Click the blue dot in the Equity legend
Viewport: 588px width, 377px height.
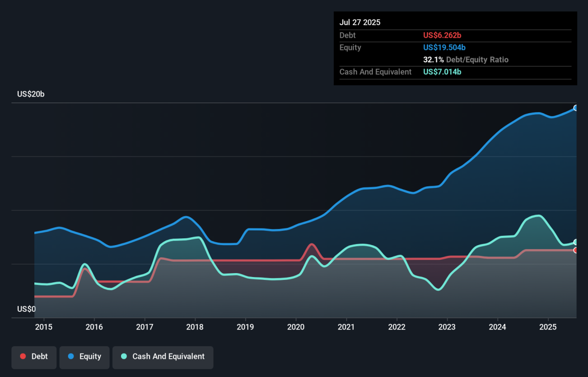pyautogui.click(x=71, y=356)
